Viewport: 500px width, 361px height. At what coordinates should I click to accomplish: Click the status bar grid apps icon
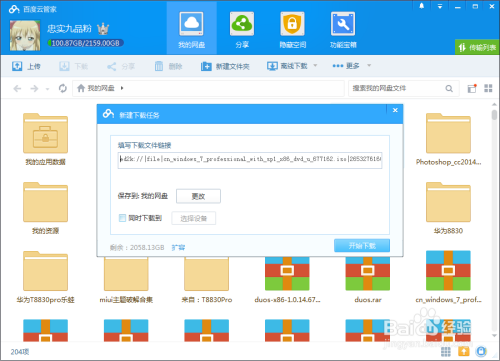446,351
